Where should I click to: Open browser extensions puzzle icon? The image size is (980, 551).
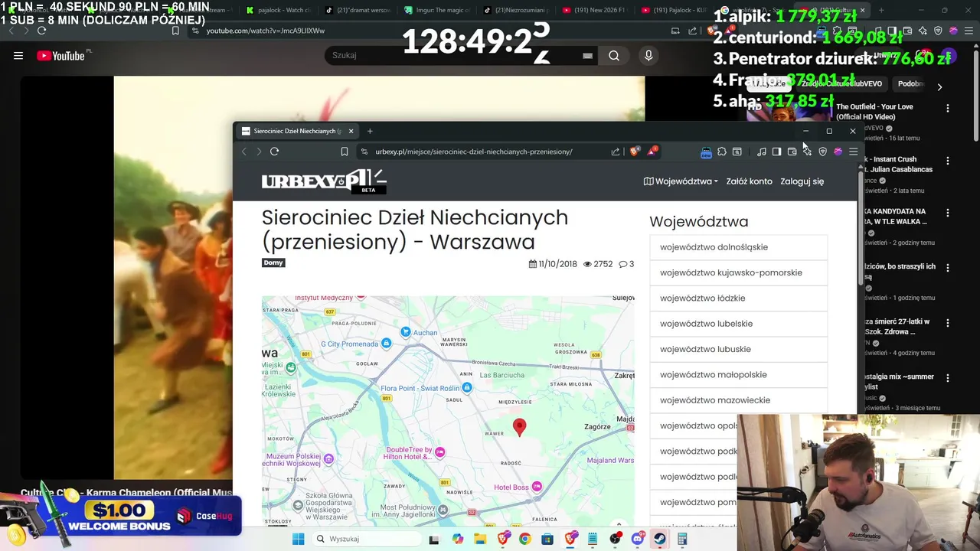pyautogui.click(x=722, y=152)
